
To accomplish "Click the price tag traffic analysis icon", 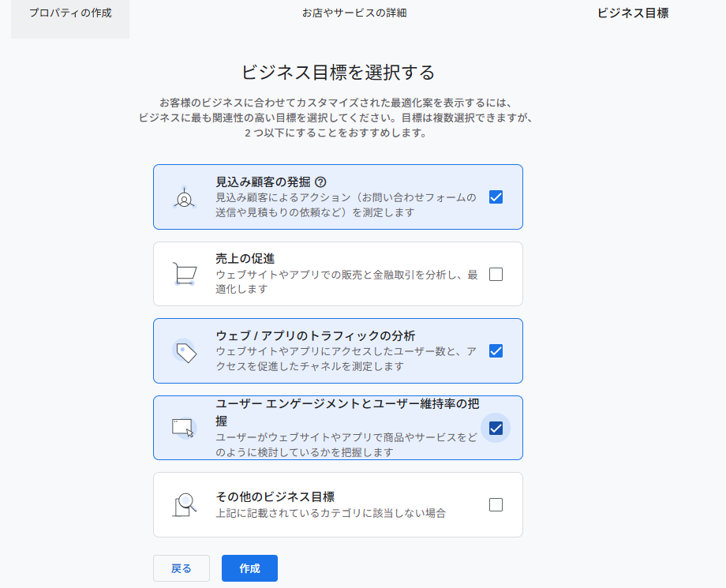I will (x=185, y=351).
